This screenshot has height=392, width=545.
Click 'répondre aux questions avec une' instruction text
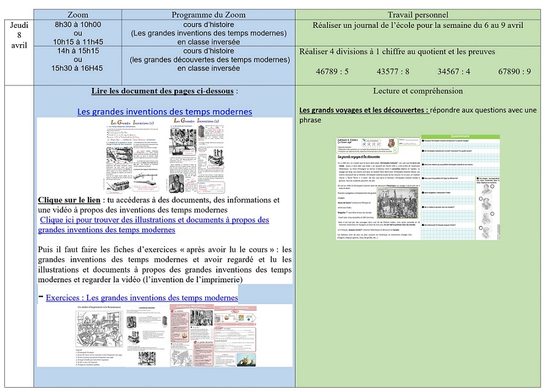click(483, 110)
